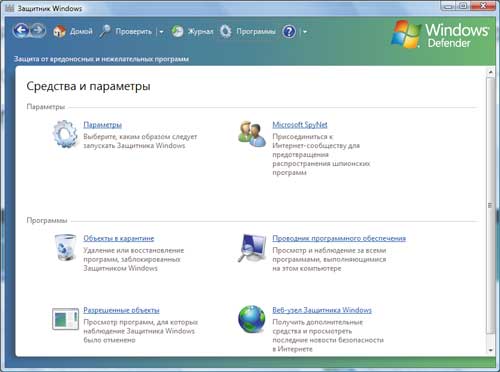Screen dimensions: 500x372
Task: Visit the Веб-узел Защитника Windows link
Action: (322, 310)
